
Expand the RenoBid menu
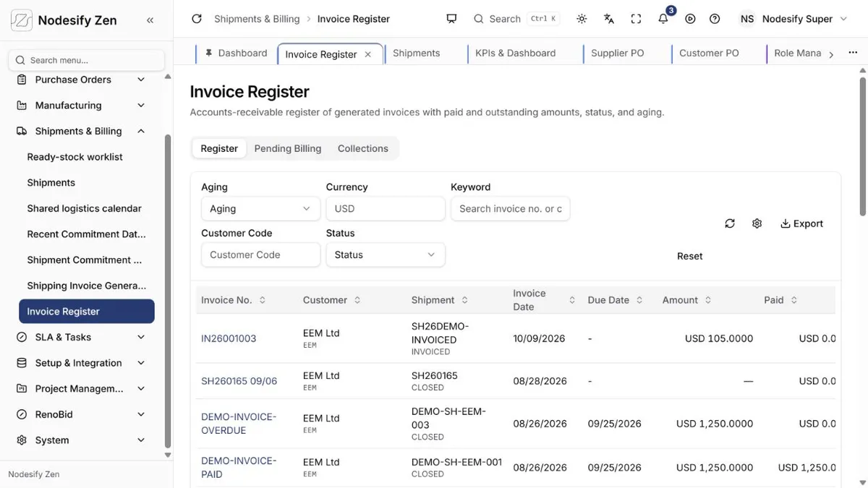pos(141,414)
